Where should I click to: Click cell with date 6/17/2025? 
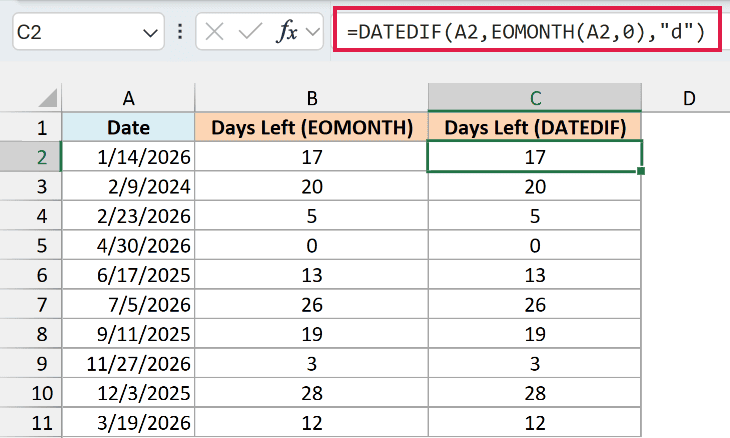pos(128,275)
